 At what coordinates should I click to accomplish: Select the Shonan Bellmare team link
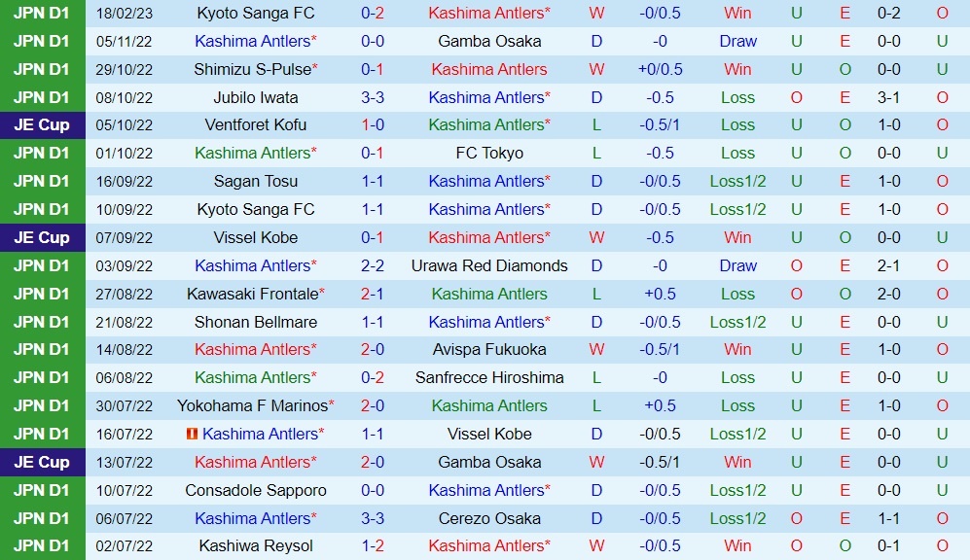point(256,322)
